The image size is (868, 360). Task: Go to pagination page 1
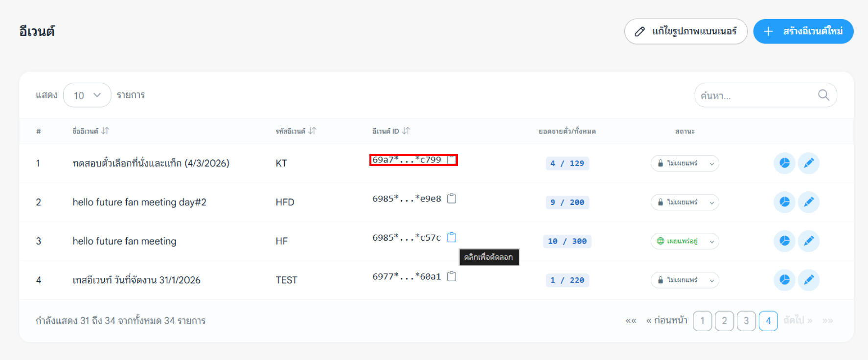click(702, 321)
